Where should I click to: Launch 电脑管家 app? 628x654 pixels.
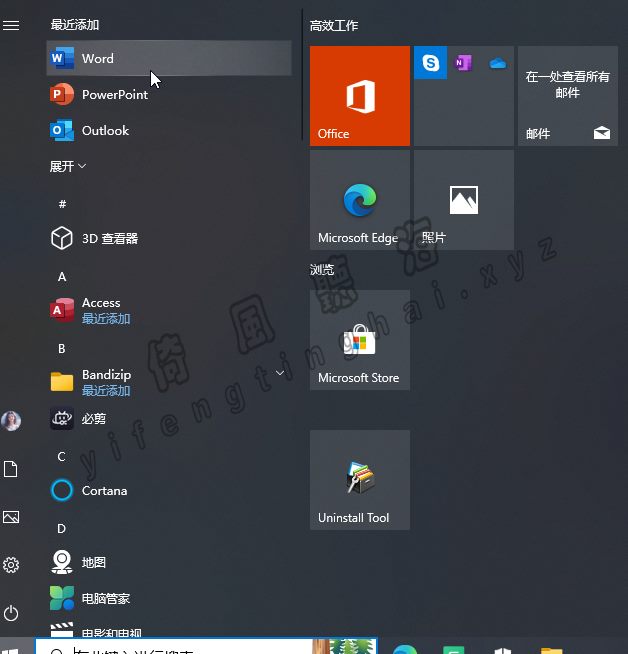click(168, 598)
